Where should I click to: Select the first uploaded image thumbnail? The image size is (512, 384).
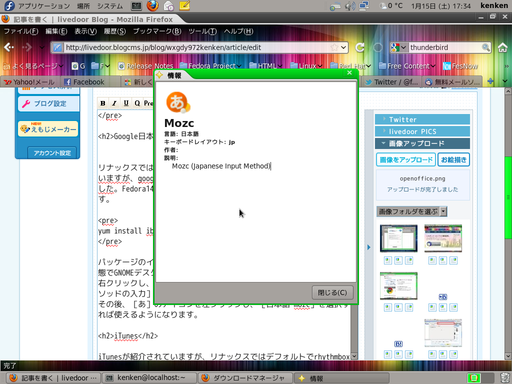(x=398, y=238)
